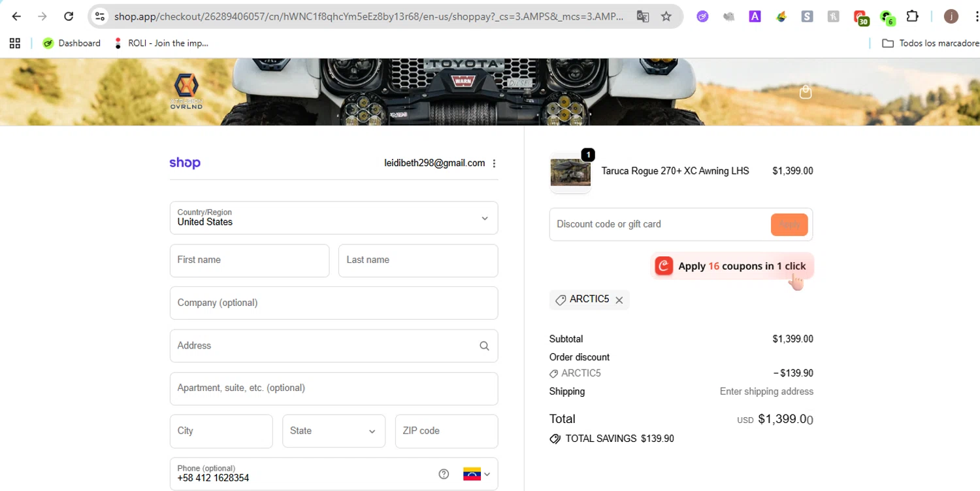This screenshot has height=491, width=980.
Task: Click the TOTAL SAVINGS $139.90 line
Action: tap(612, 439)
